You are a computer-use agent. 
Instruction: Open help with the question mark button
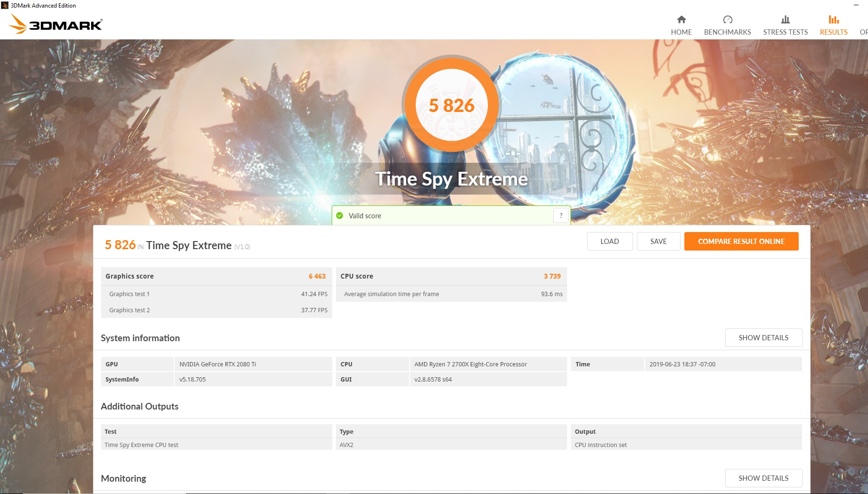pos(560,215)
